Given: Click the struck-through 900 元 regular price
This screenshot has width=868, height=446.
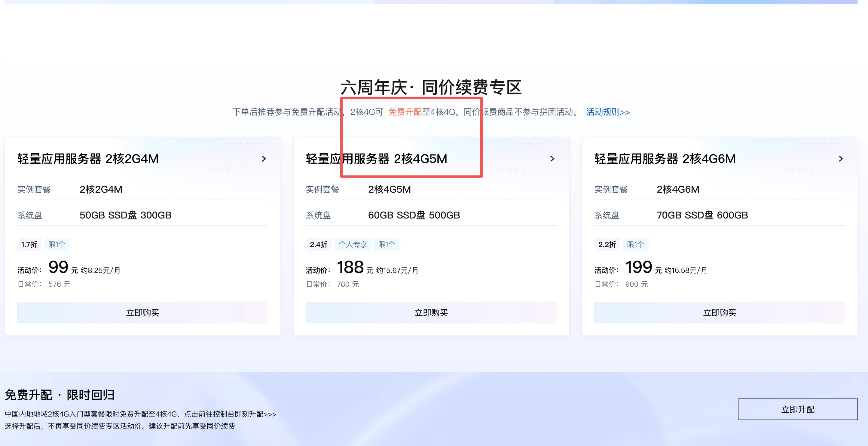Looking at the screenshot, I should 636,284.
